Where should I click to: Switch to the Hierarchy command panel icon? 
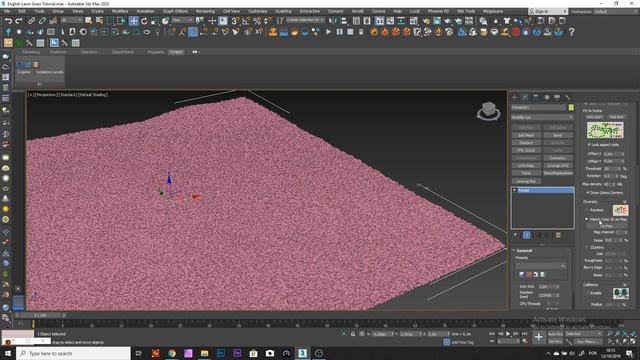tap(536, 98)
